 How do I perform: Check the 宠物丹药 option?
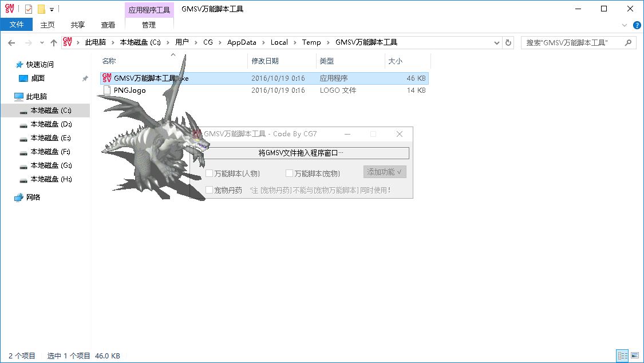(210, 190)
